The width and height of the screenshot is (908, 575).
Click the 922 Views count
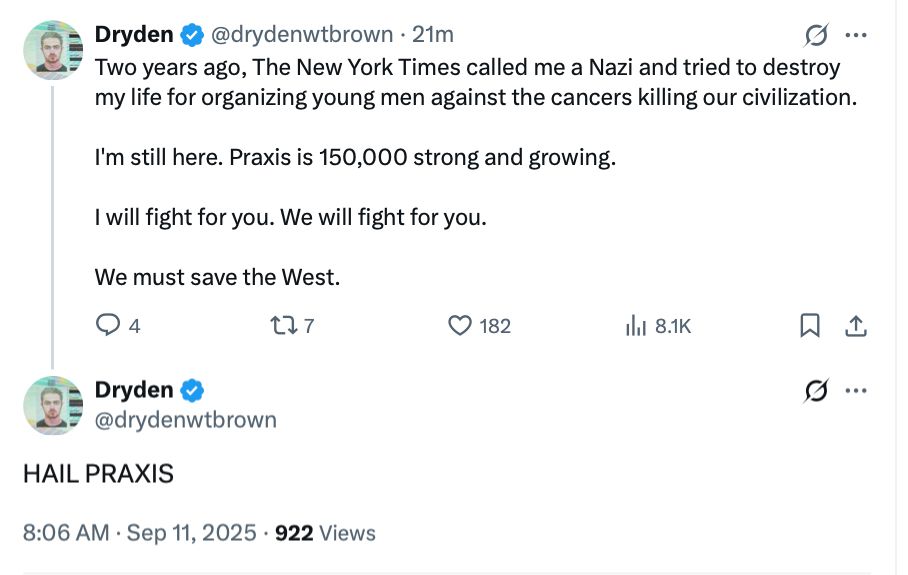(325, 533)
